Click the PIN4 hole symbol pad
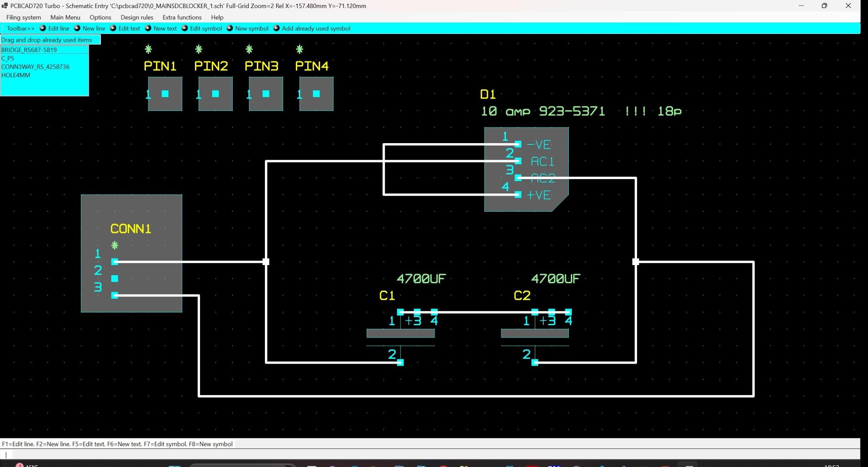This screenshot has height=467, width=868. point(316,94)
